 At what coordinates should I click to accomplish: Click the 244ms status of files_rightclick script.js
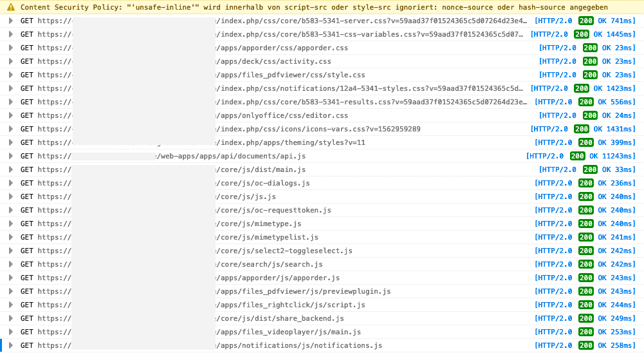point(585,305)
